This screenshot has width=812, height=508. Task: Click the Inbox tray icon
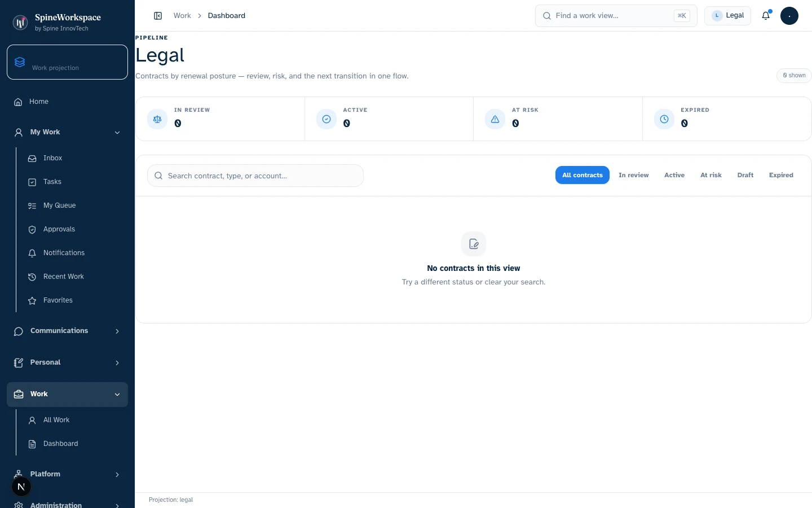pyautogui.click(x=32, y=159)
